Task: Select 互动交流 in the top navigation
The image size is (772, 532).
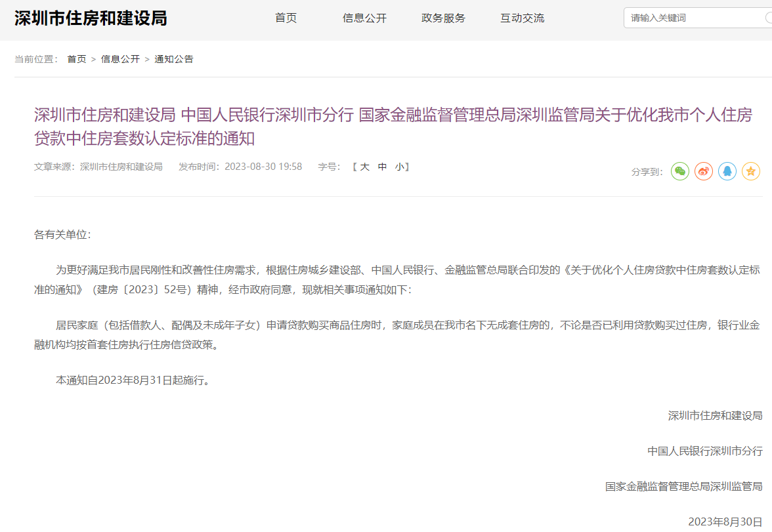Action: pos(522,18)
